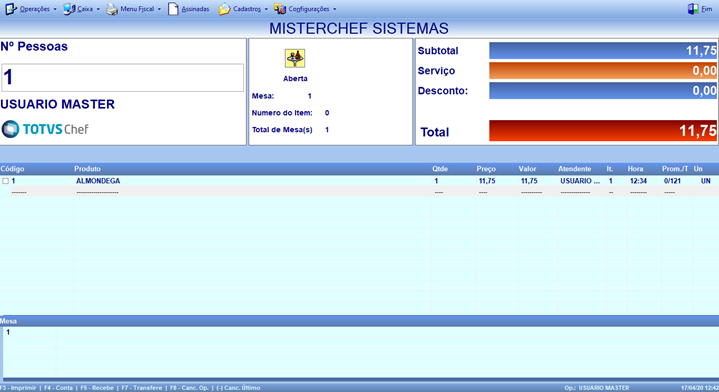Click the TOTVS Chef logo
Image resolution: width=719 pixels, height=392 pixels.
pos(44,129)
